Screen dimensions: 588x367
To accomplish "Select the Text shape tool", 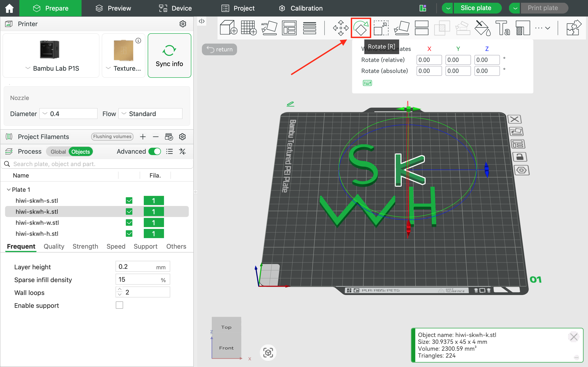I will point(502,28).
